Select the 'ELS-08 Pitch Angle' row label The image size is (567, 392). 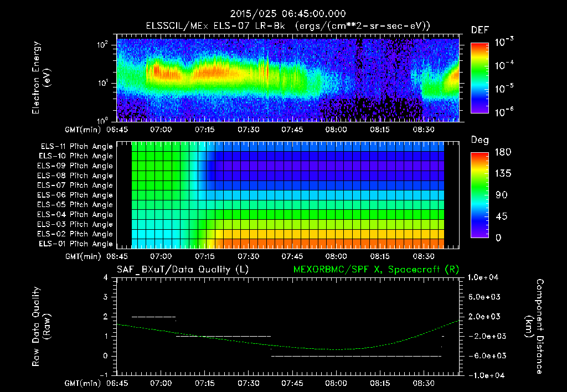[75, 176]
